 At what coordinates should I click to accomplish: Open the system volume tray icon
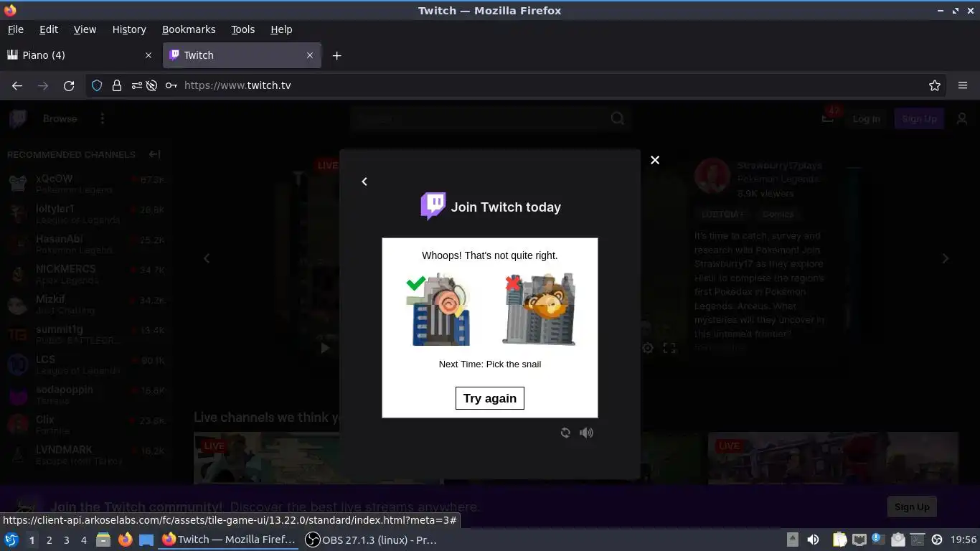click(x=813, y=540)
